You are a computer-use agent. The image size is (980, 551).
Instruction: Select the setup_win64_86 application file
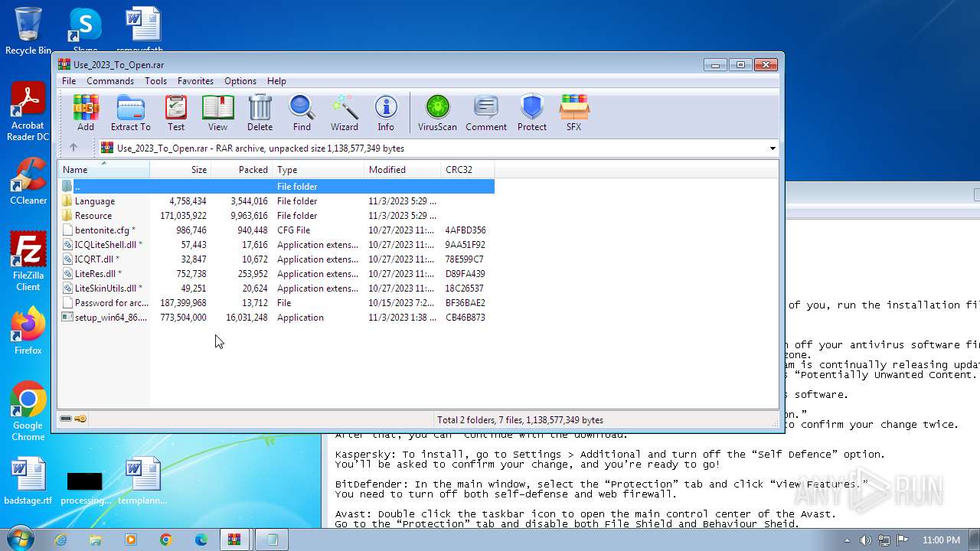tap(276, 318)
